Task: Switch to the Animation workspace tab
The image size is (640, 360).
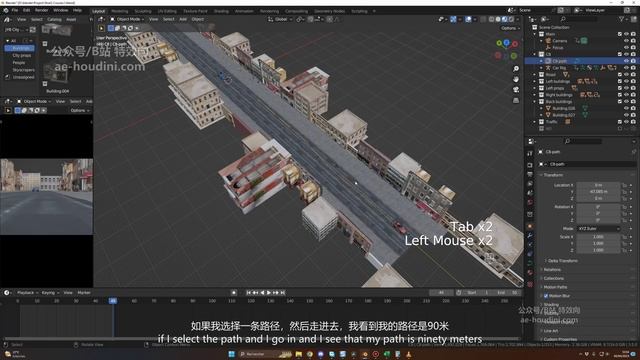Action: (x=244, y=11)
